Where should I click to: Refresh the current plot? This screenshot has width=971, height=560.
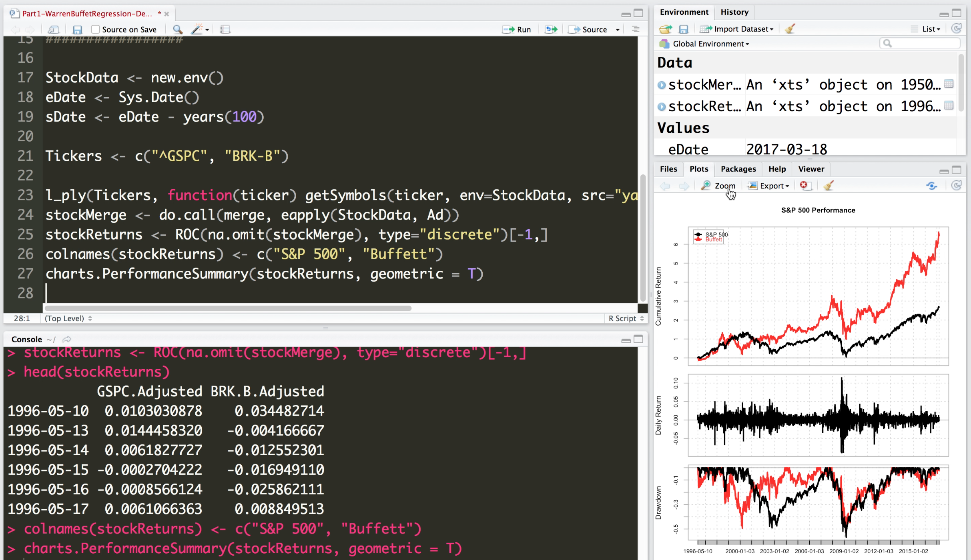957,185
